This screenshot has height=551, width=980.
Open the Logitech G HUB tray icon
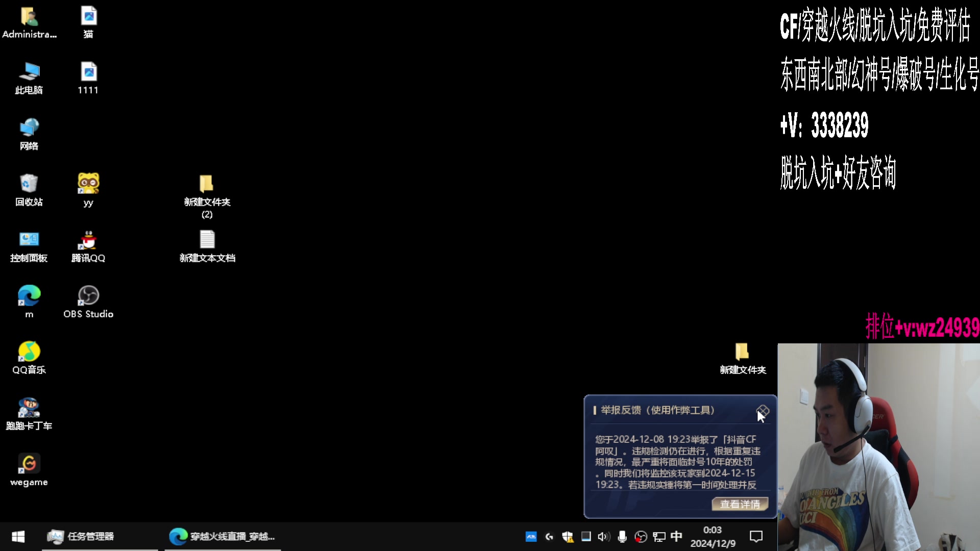(x=549, y=537)
